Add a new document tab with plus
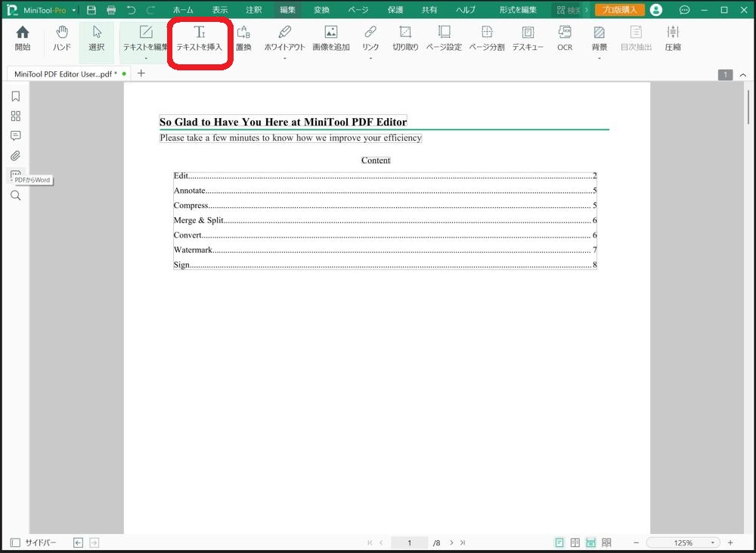 [141, 73]
